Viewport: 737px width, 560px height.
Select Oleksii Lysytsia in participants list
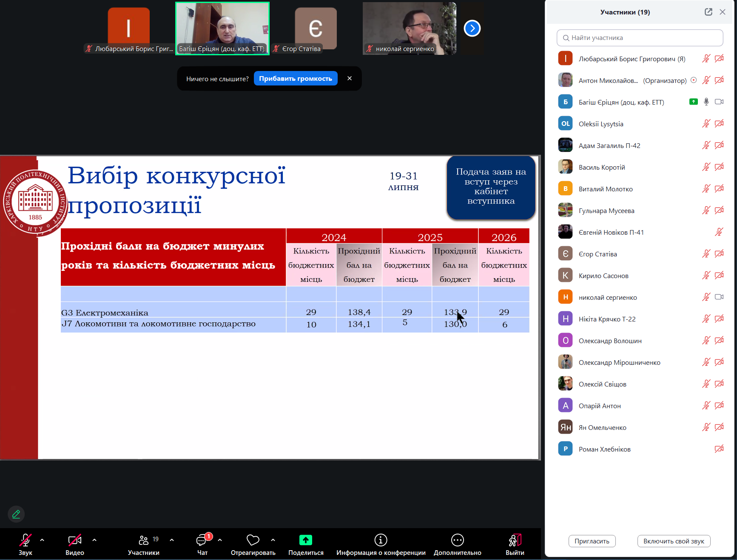(600, 124)
